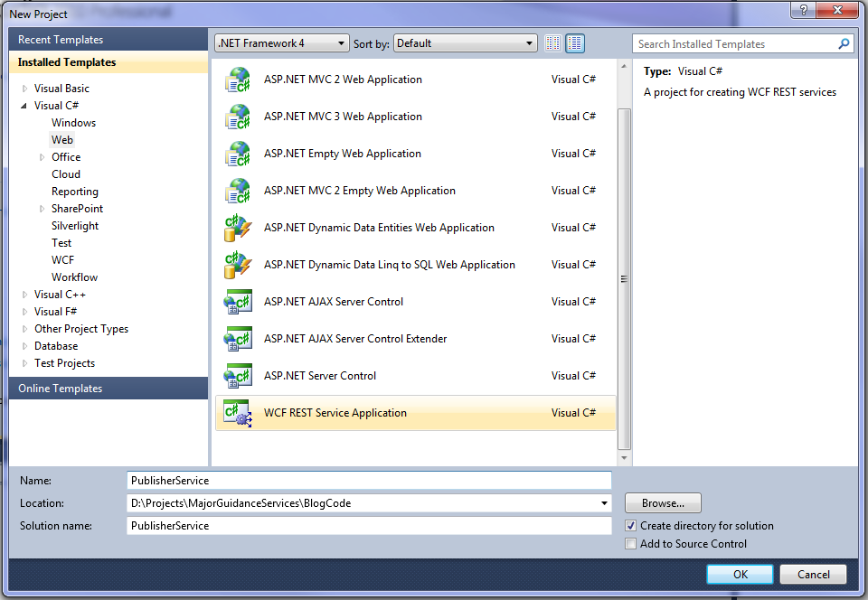Expand the SharePoint tree node
This screenshot has width=868, height=600.
coord(42,209)
